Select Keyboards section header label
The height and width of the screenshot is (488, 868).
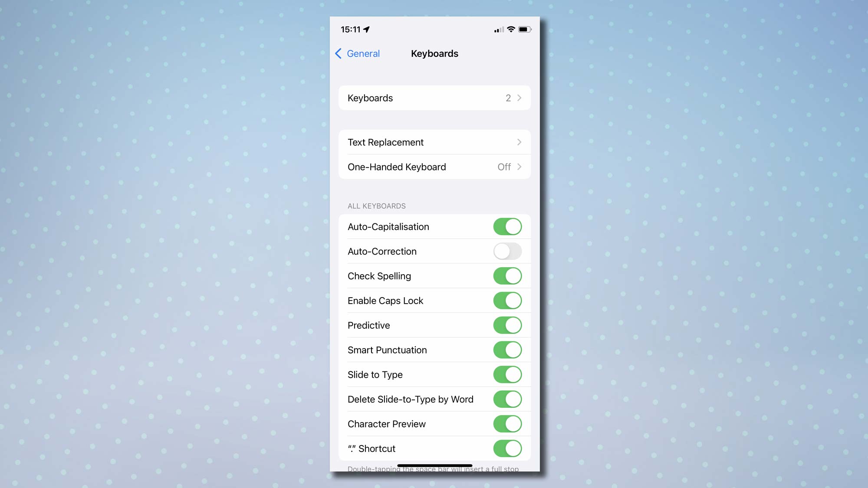434,53
